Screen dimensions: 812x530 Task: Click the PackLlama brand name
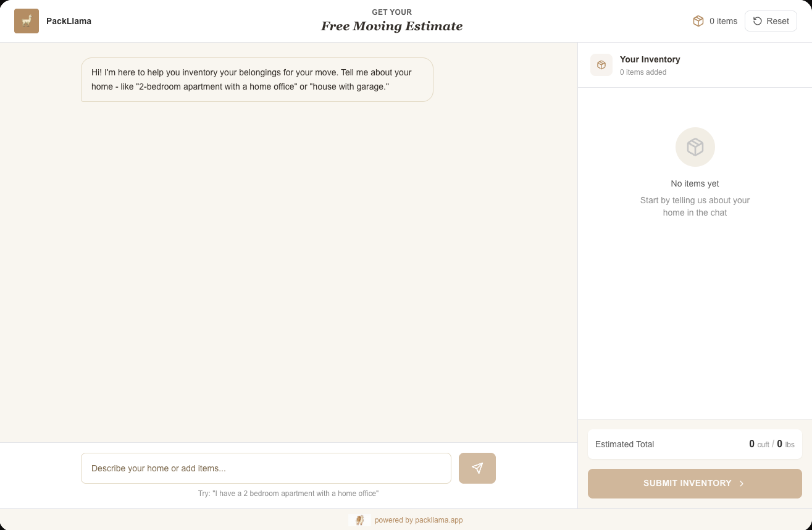coord(69,21)
